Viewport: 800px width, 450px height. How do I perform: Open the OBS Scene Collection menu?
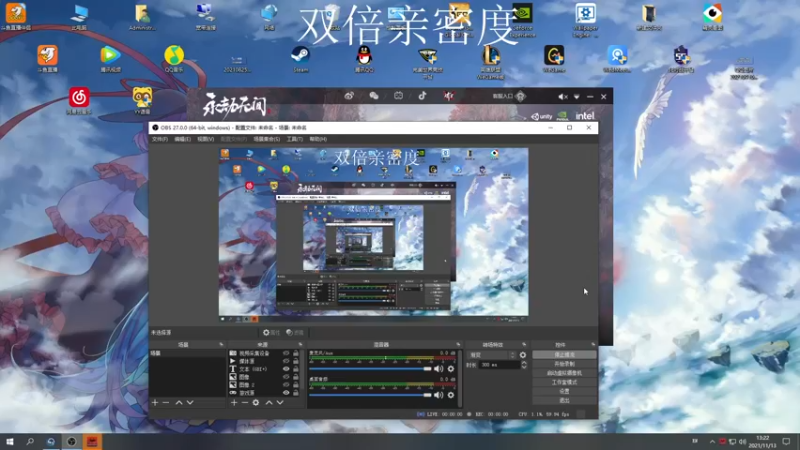pos(266,139)
